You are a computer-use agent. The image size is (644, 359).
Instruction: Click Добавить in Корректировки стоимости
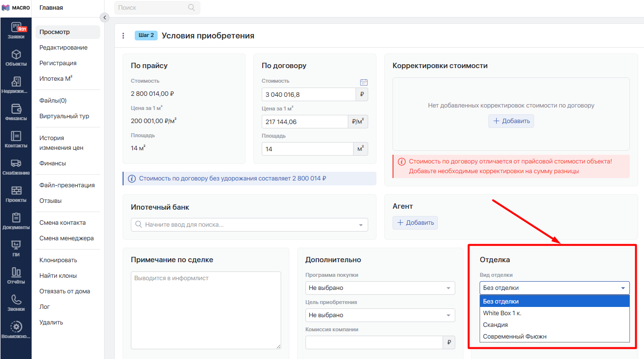click(x=511, y=121)
